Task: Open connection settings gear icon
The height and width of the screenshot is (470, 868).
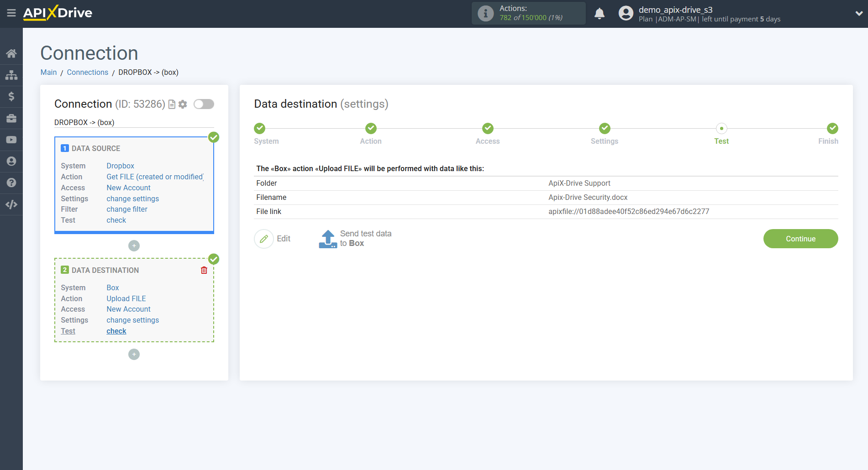Action: point(183,104)
